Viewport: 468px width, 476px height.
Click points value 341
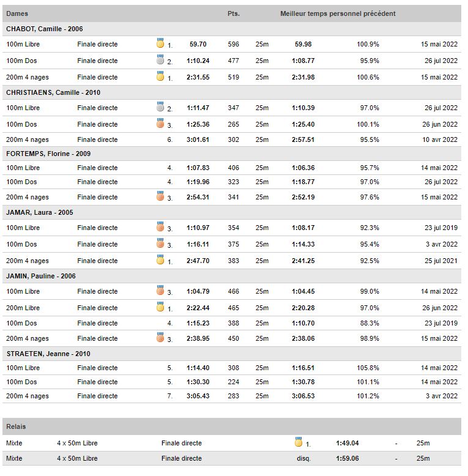(234, 198)
